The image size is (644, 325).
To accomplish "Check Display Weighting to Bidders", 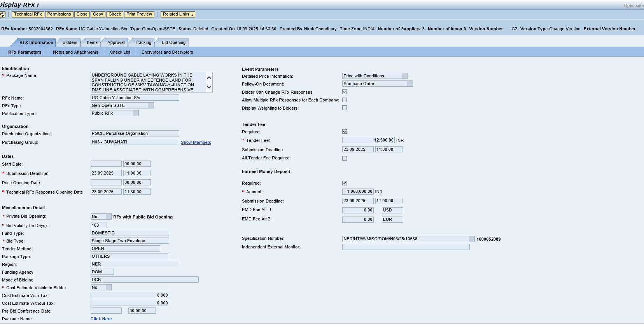I will (345, 108).
